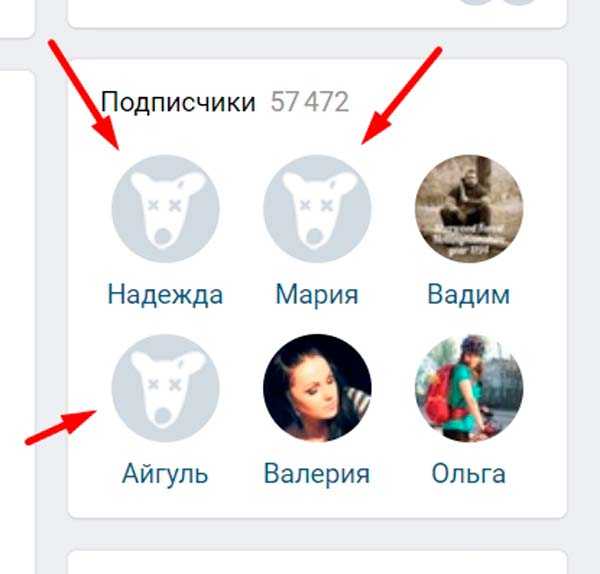Screen dimensions: 600x574
Task: Click the Надежда name link
Action: point(165,294)
